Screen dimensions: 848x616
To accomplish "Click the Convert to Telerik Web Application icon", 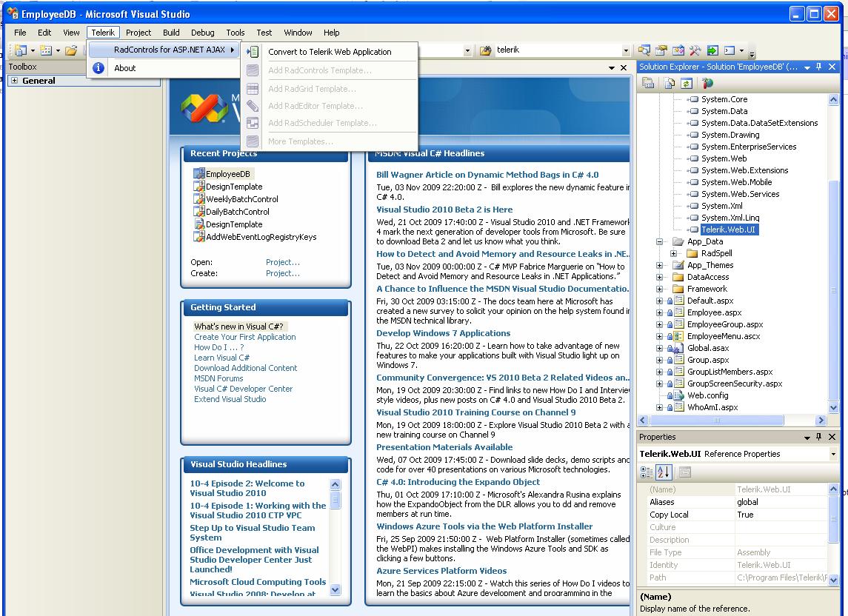I will coord(253,52).
